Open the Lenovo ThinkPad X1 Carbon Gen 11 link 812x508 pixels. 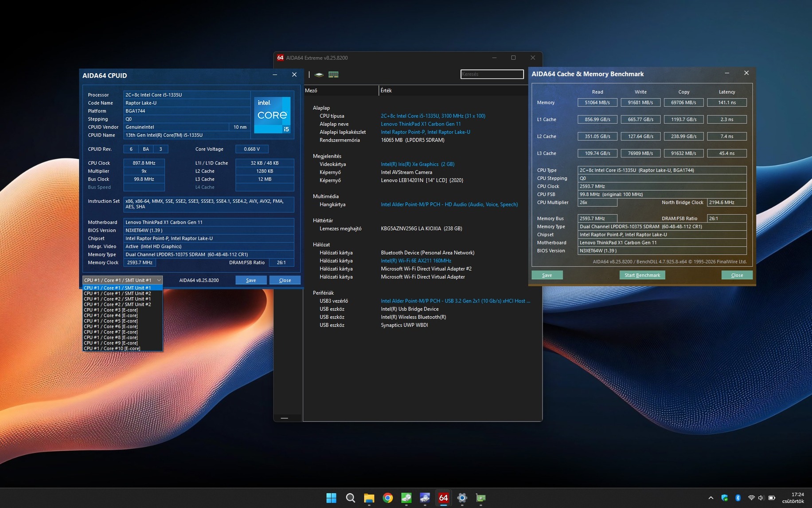click(421, 124)
